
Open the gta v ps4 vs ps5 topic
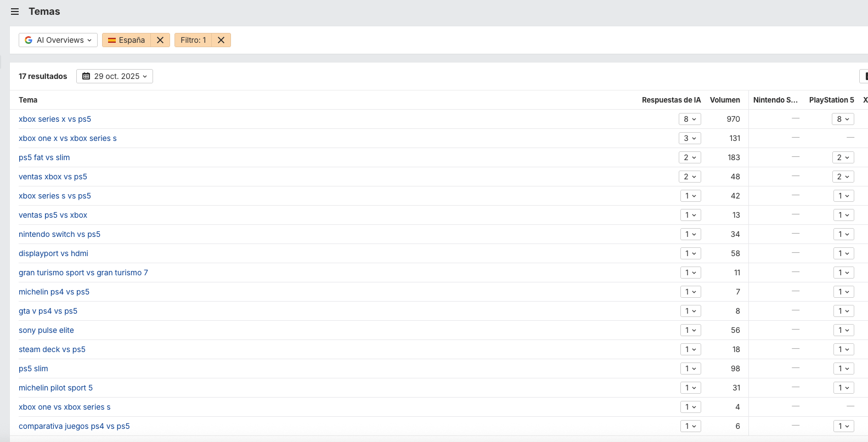click(x=48, y=311)
